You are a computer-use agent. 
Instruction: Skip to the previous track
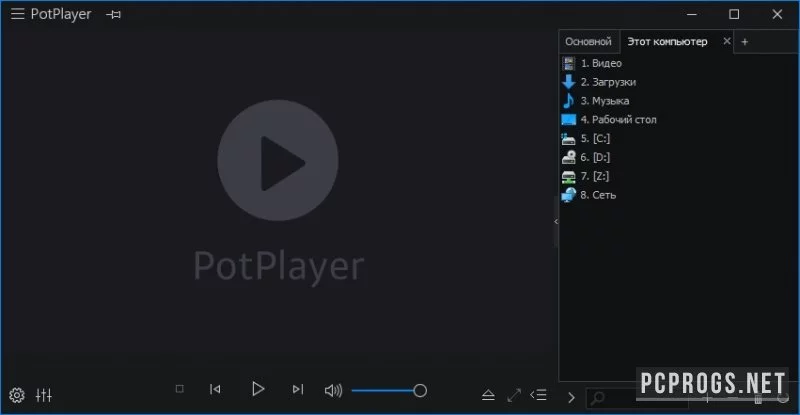pos(215,389)
